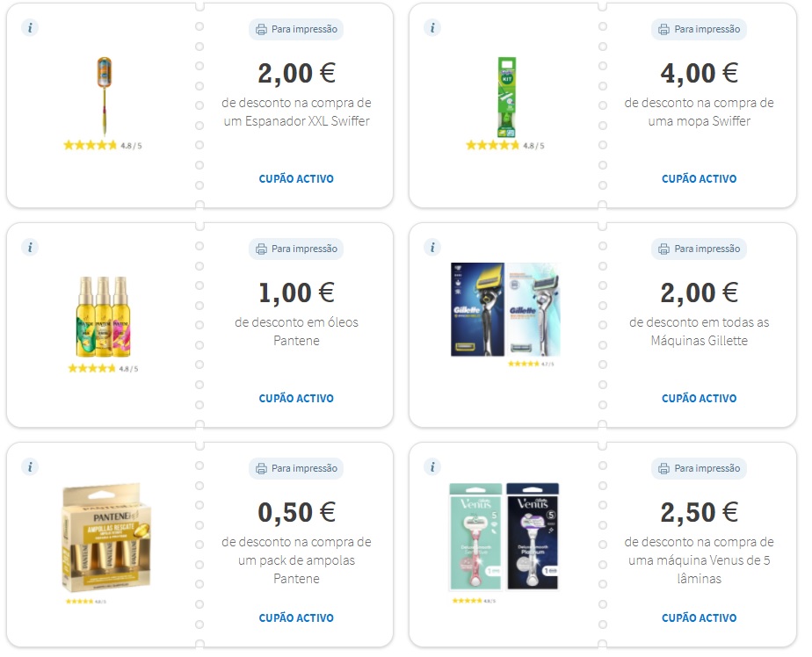Deactivate the Máquinas Gillette coupon
The width and height of the screenshot is (812, 657).
(700, 398)
